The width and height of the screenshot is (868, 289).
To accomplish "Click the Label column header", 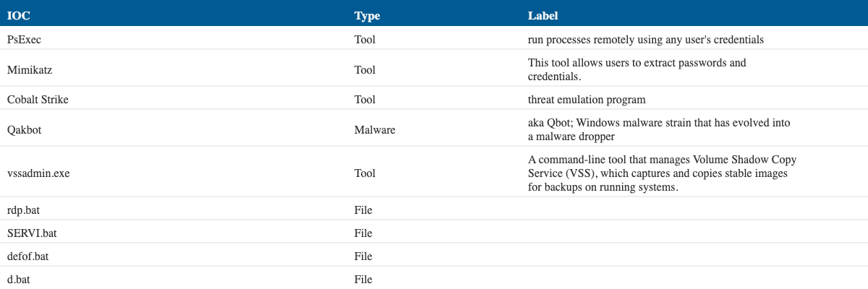I will pyautogui.click(x=542, y=15).
